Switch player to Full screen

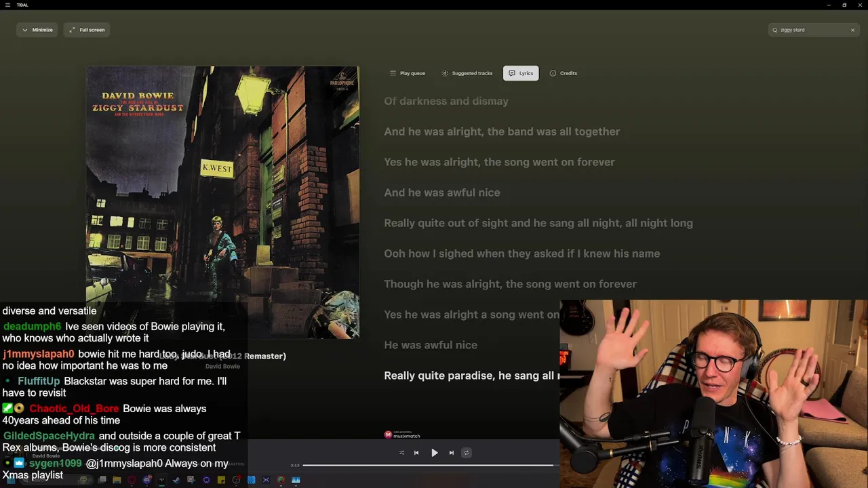point(87,30)
